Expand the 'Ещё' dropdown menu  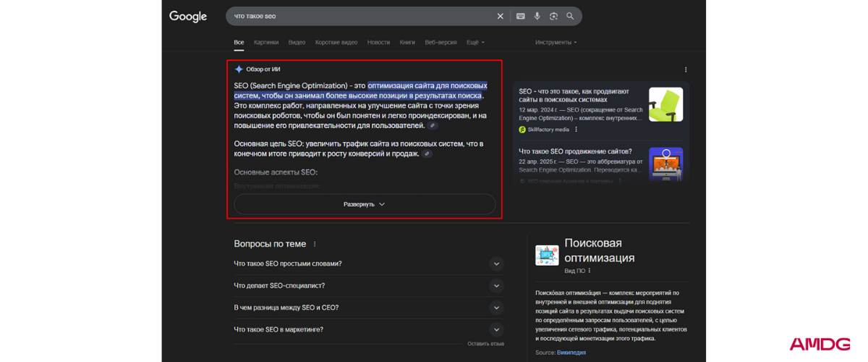pos(475,42)
